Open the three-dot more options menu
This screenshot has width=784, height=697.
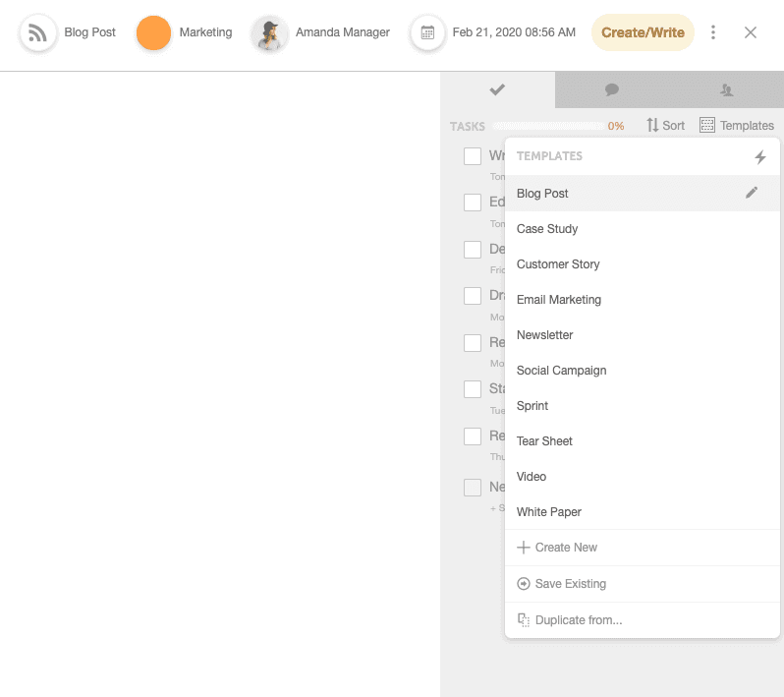tap(713, 32)
